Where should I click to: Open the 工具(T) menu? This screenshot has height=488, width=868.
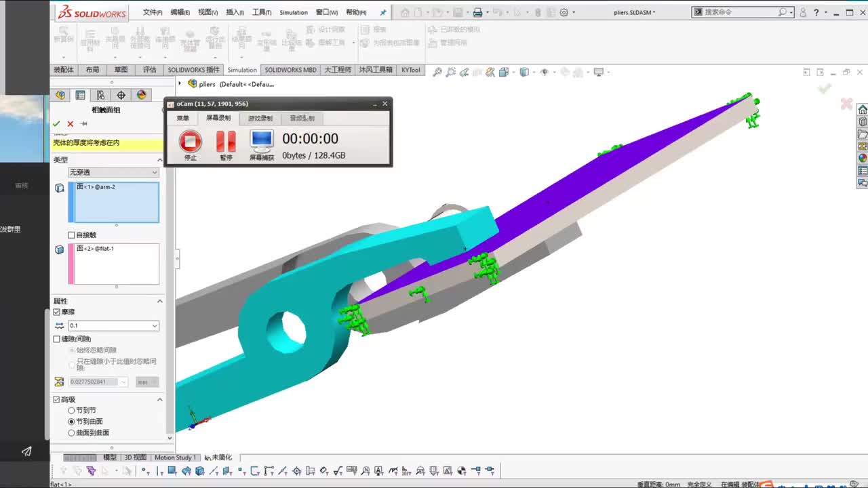click(262, 12)
